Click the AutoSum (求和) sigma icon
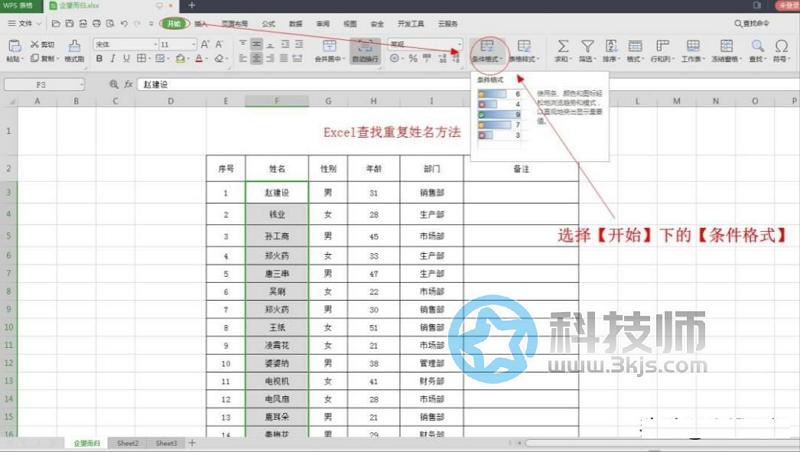 (x=562, y=46)
